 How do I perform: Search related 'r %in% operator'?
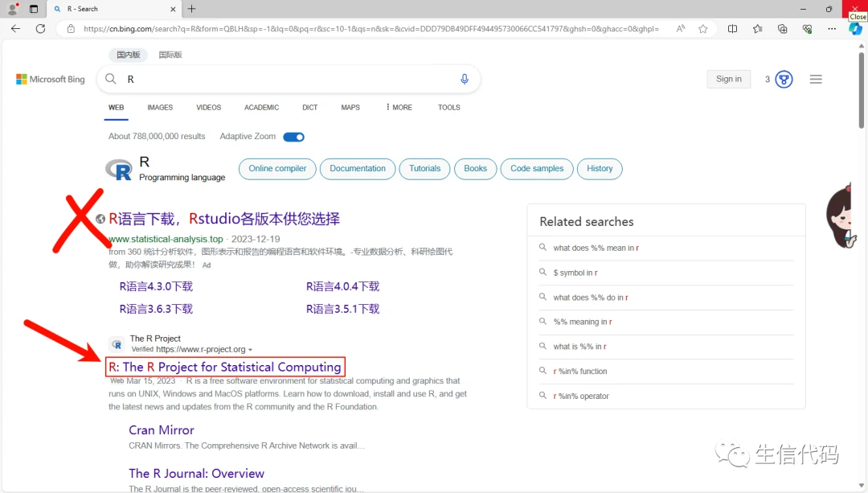[x=581, y=396]
